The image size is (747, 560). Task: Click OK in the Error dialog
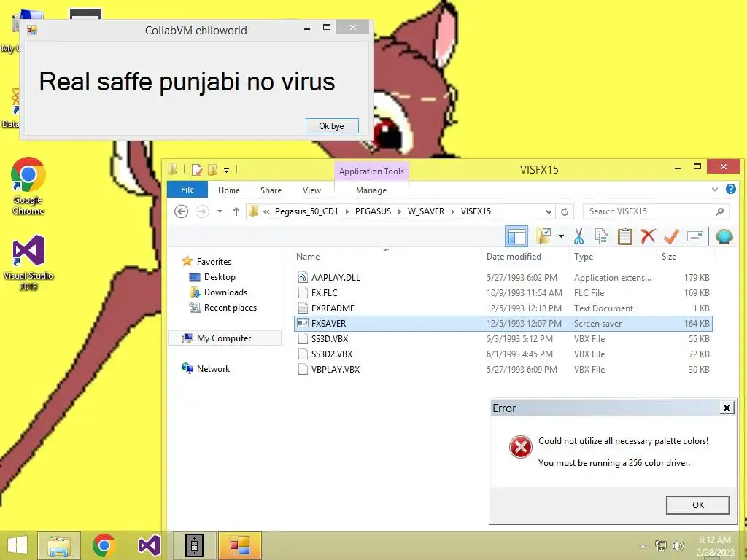coord(697,505)
